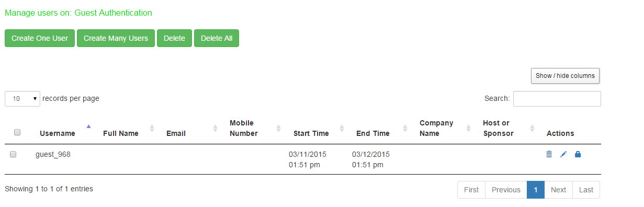Delete guest_968 using the trash icon
The height and width of the screenshot is (207, 644).
click(549, 154)
